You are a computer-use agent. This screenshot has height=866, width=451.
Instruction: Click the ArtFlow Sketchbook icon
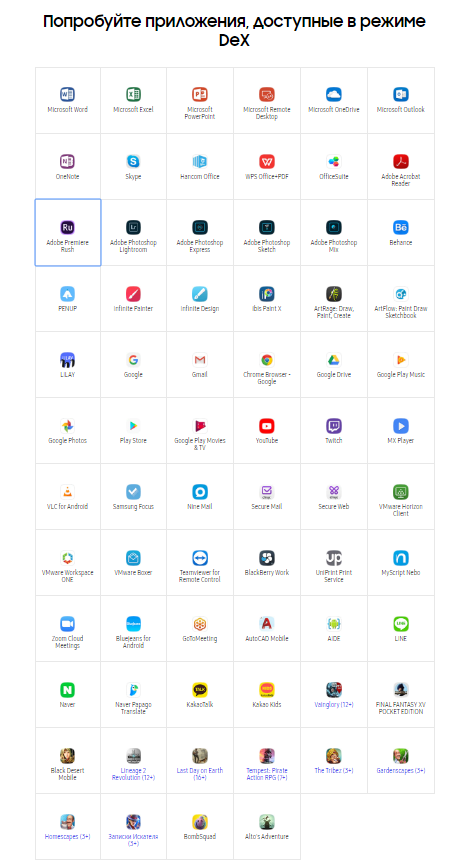(x=401, y=294)
